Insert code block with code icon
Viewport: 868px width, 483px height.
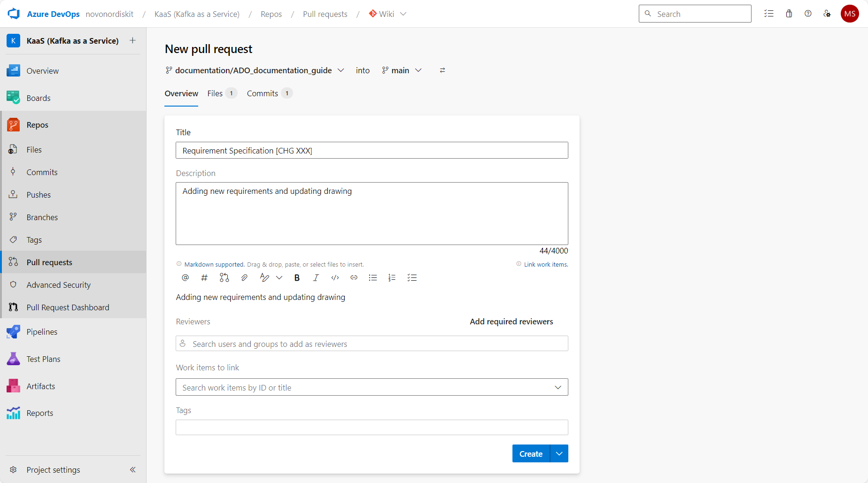pos(335,277)
